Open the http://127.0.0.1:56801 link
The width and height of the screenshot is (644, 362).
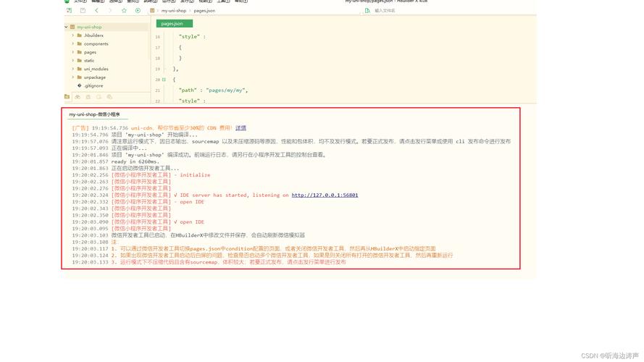325,195
